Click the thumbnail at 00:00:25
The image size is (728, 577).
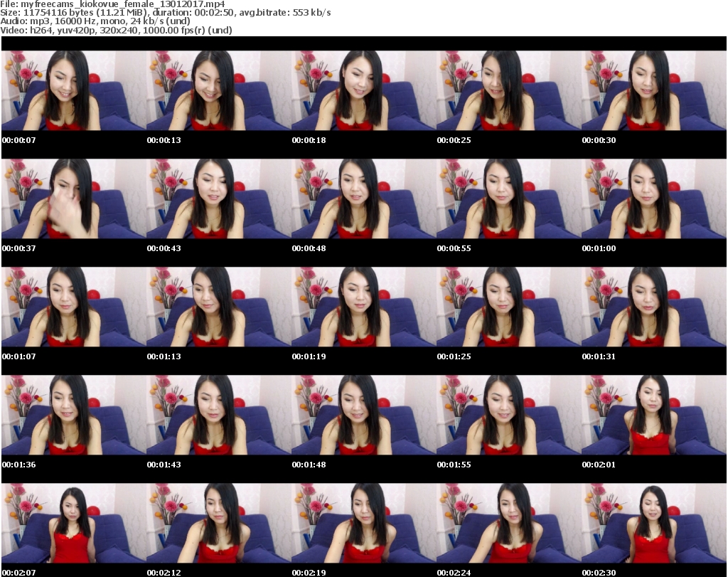(x=509, y=90)
